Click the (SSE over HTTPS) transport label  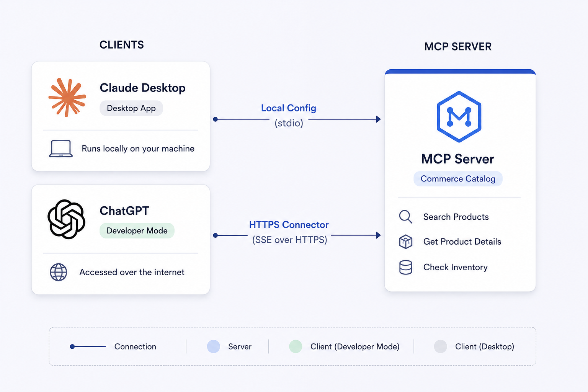(x=290, y=240)
